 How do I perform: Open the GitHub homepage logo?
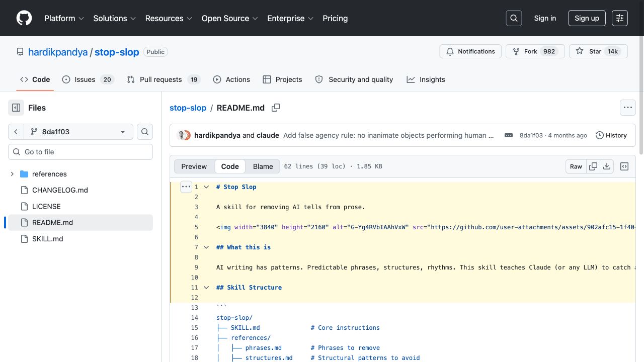click(24, 18)
